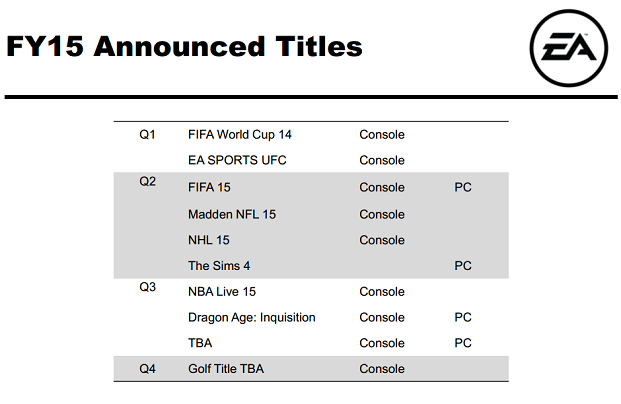This screenshot has height=404, width=621.
Task: Select the FIFA World Cup 14 title
Action: pos(240,135)
